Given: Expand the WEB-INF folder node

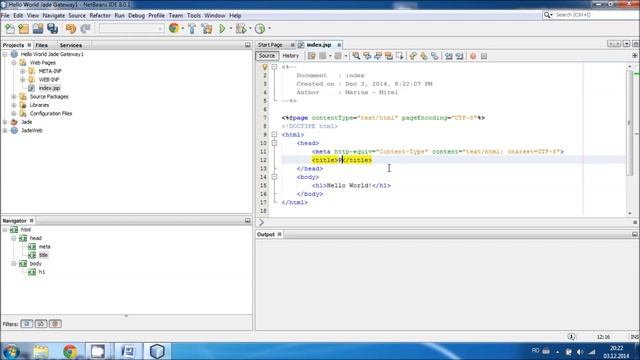Looking at the screenshot, I should click(23, 80).
